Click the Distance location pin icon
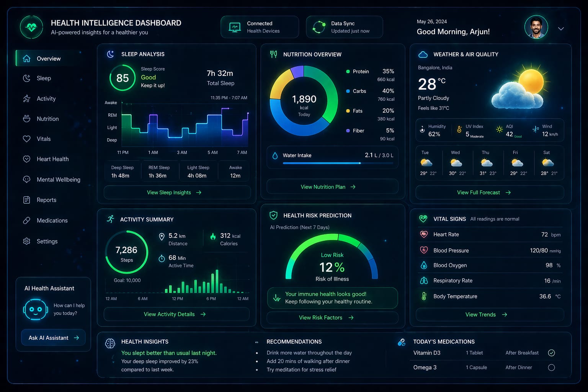This screenshot has height=392, width=588. coord(162,237)
